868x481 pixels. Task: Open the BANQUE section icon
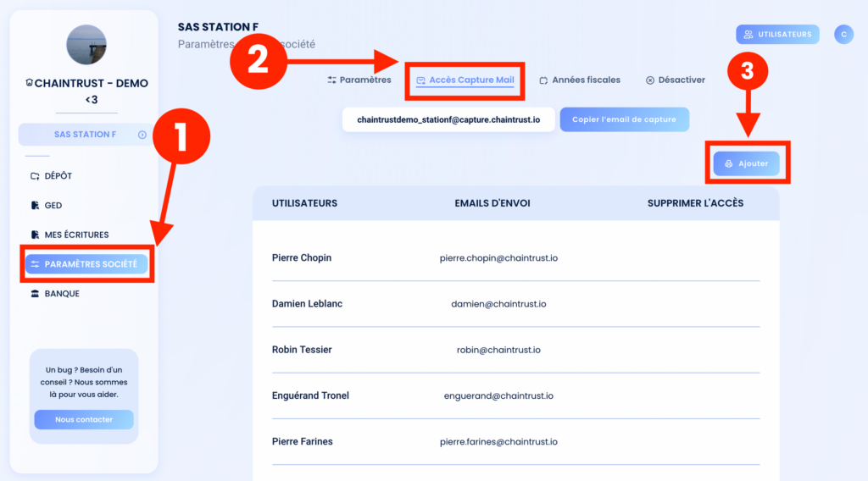pyautogui.click(x=35, y=294)
